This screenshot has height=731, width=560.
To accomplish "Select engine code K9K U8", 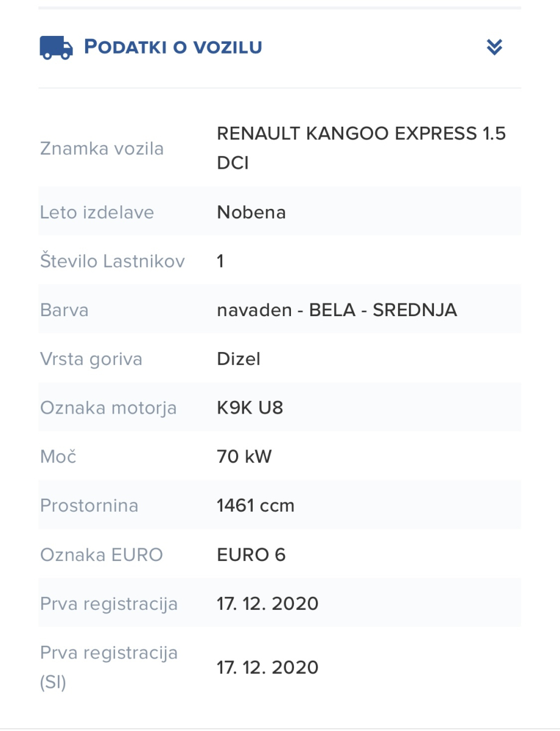I will pyautogui.click(x=250, y=408).
